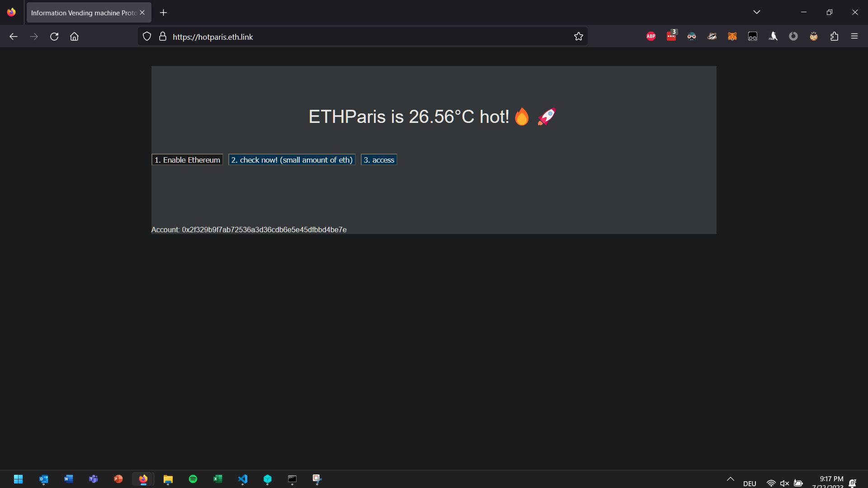The height and width of the screenshot is (488, 868).
Task: Open Visual Studio Code from the taskbar
Action: pyautogui.click(x=243, y=479)
